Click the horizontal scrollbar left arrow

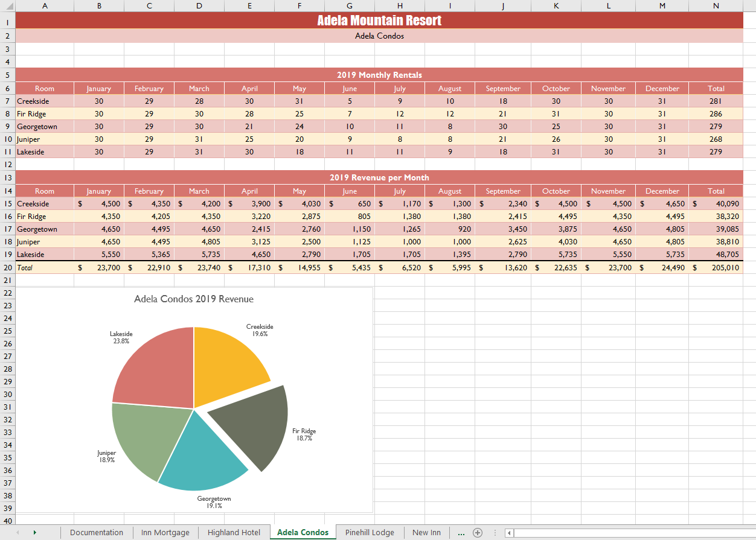509,533
